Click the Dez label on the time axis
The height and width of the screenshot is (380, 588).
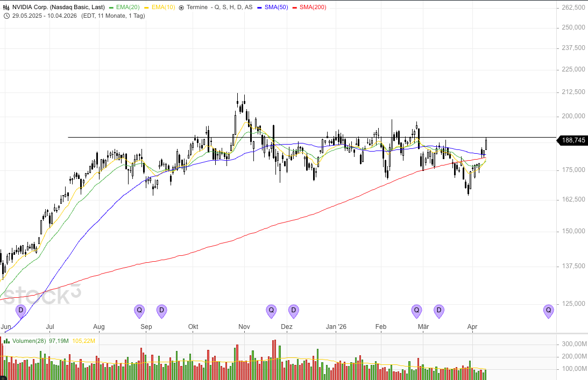coord(287,327)
